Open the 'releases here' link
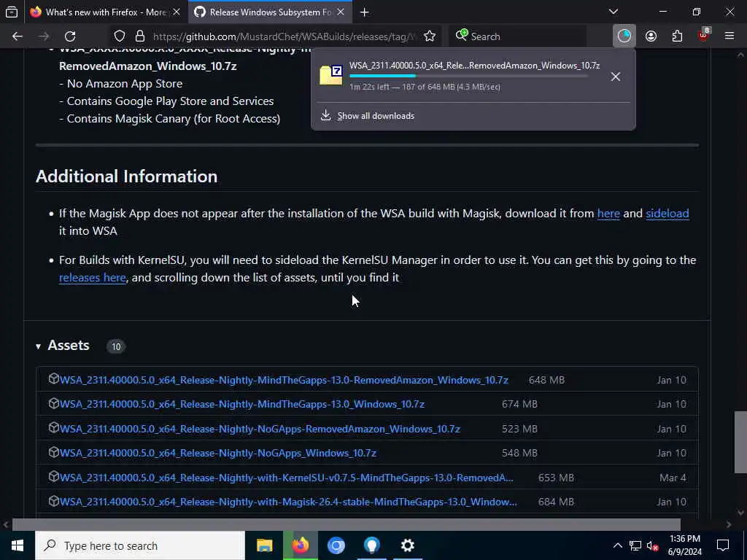This screenshot has height=560, width=747. point(93,277)
